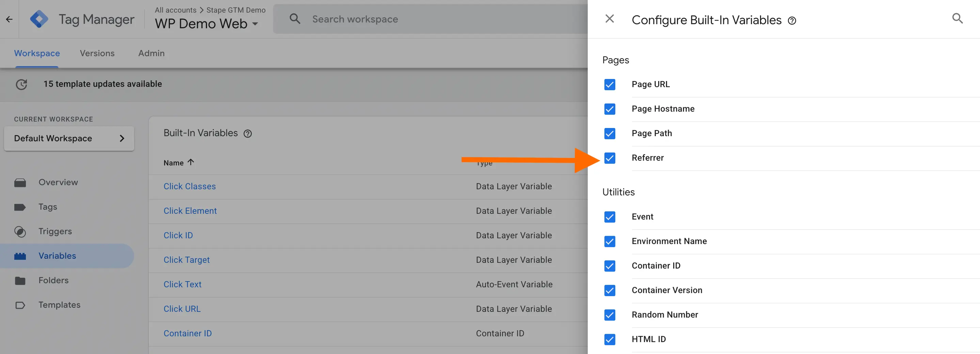Uncheck the Referrer checkbox

610,158
